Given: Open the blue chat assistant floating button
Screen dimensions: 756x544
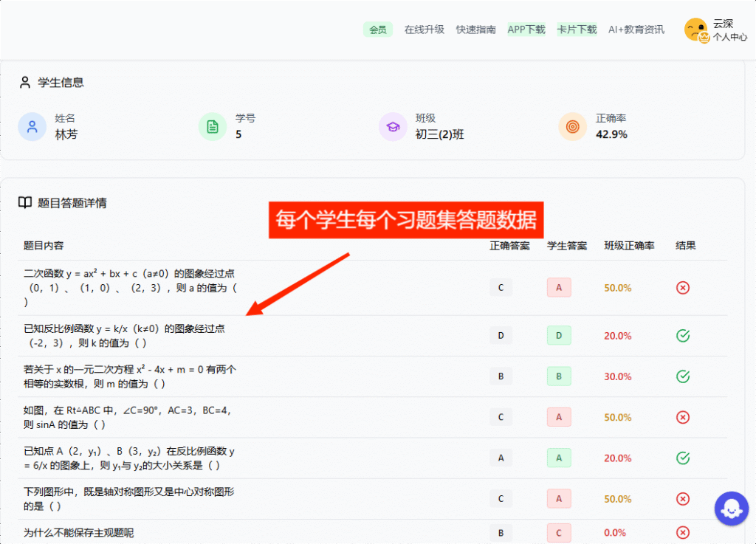Looking at the screenshot, I should point(731,509).
